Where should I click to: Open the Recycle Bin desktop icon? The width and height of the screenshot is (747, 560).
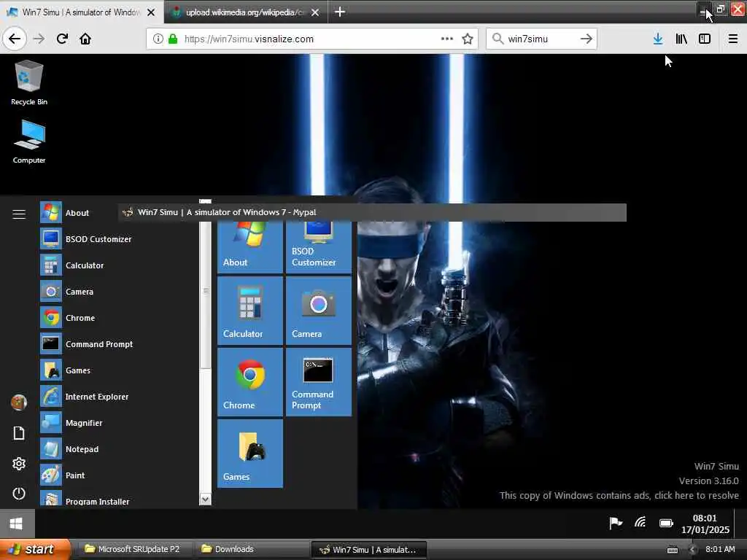(29, 82)
